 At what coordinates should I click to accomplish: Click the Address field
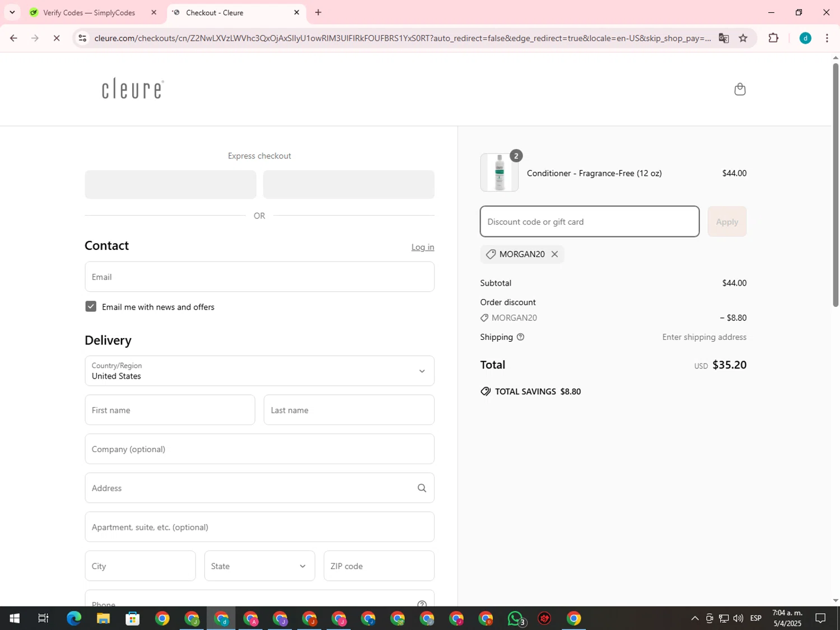(259, 488)
